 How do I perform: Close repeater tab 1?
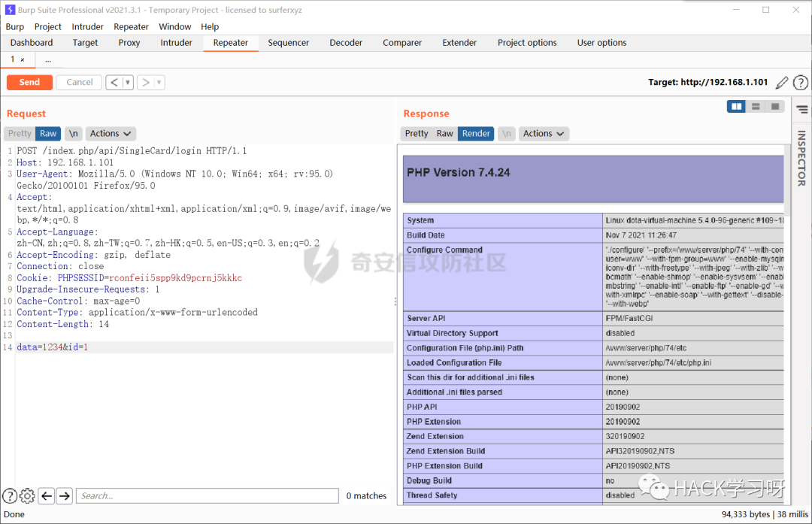click(23, 60)
